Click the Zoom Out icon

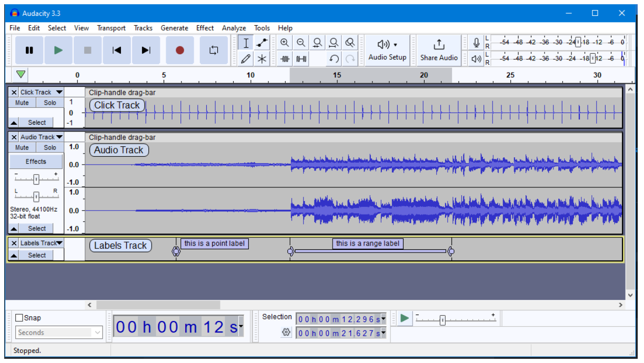point(301,43)
